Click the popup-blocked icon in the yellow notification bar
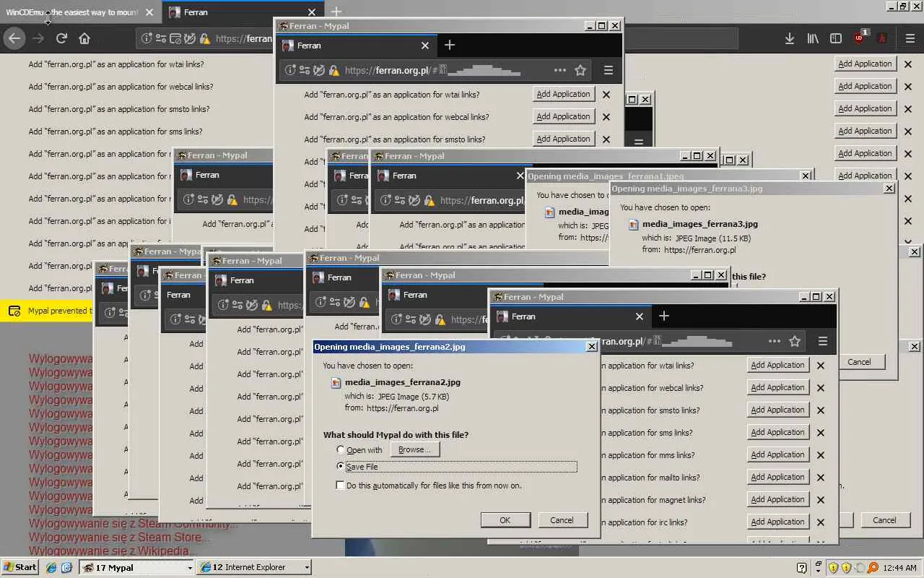 coord(14,311)
